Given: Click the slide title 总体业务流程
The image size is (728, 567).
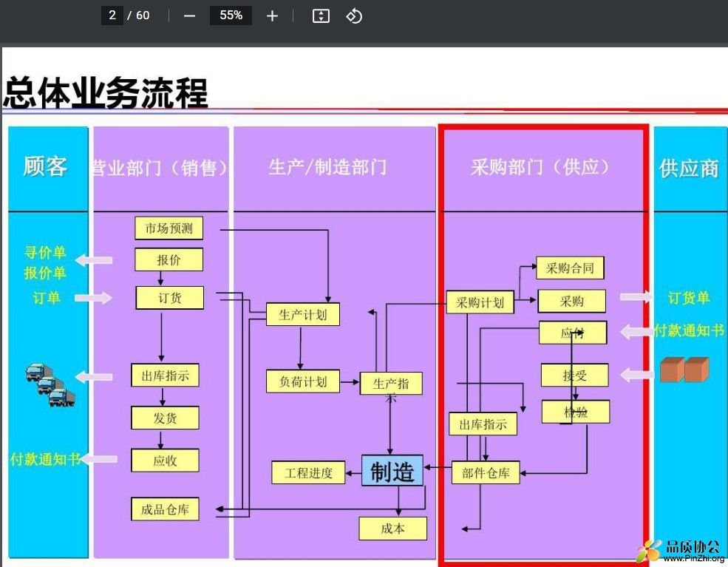Looking at the screenshot, I should click(106, 93).
